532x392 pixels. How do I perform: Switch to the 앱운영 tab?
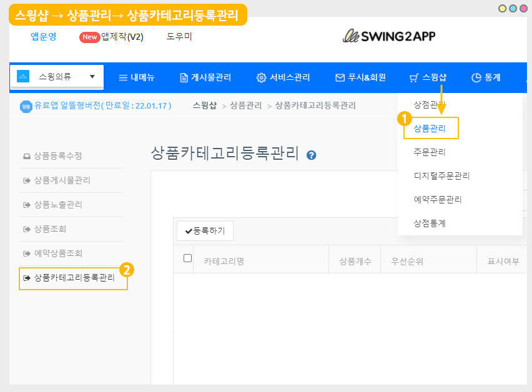[44, 36]
